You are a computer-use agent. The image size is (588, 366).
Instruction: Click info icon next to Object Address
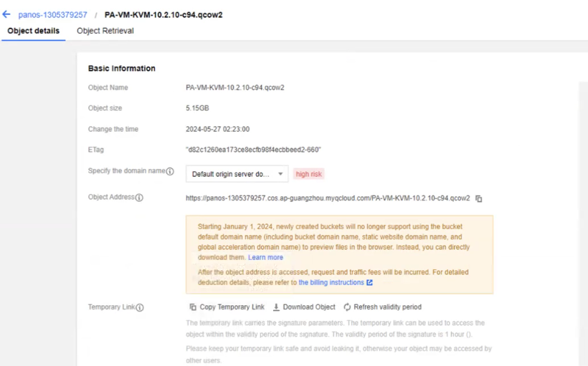tap(139, 198)
